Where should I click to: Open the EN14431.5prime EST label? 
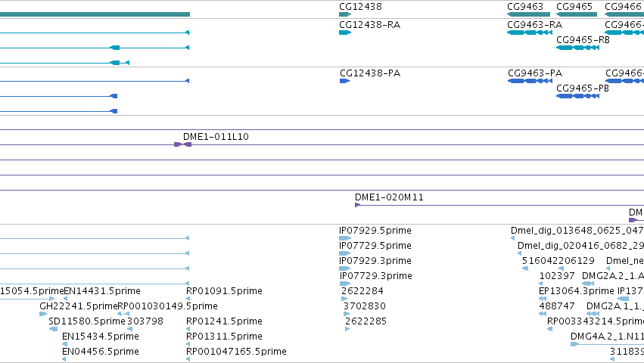[102, 291]
